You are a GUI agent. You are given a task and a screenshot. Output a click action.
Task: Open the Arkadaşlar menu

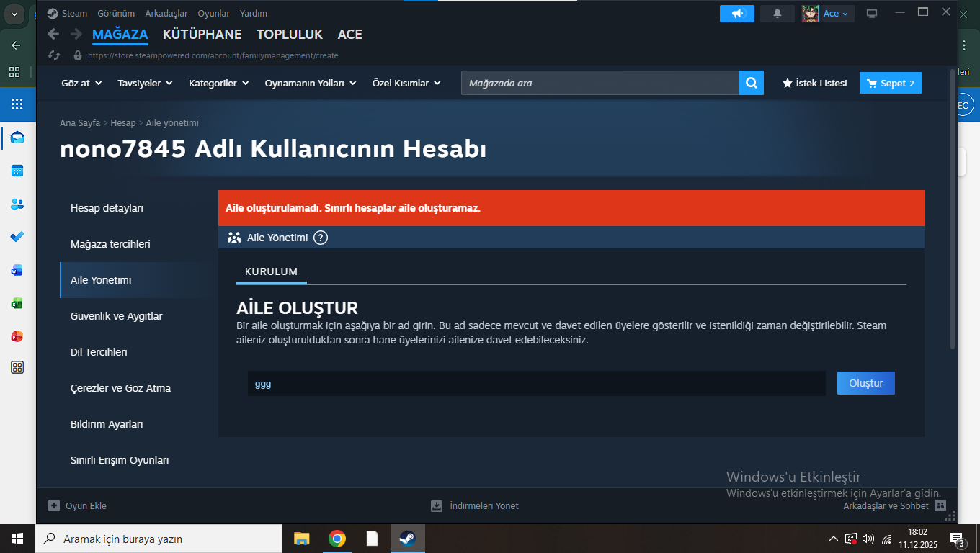[x=166, y=14]
